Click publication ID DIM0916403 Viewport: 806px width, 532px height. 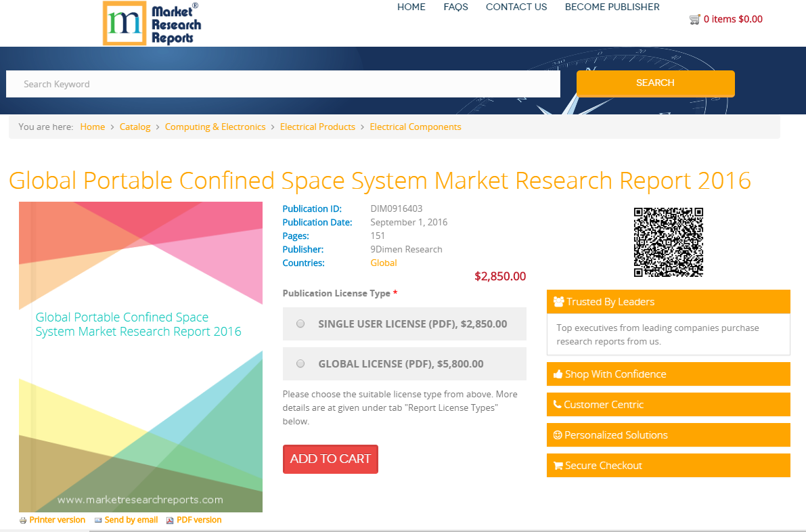pyautogui.click(x=397, y=208)
